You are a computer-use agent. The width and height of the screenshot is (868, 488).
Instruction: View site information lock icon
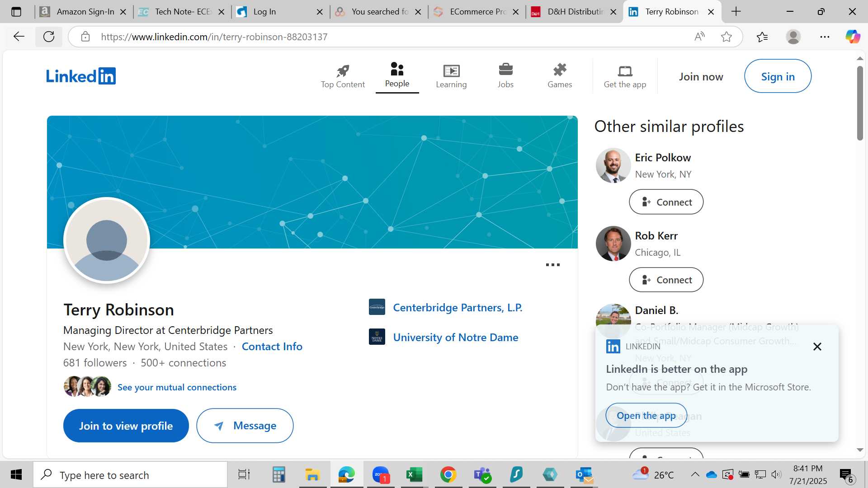coord(85,37)
